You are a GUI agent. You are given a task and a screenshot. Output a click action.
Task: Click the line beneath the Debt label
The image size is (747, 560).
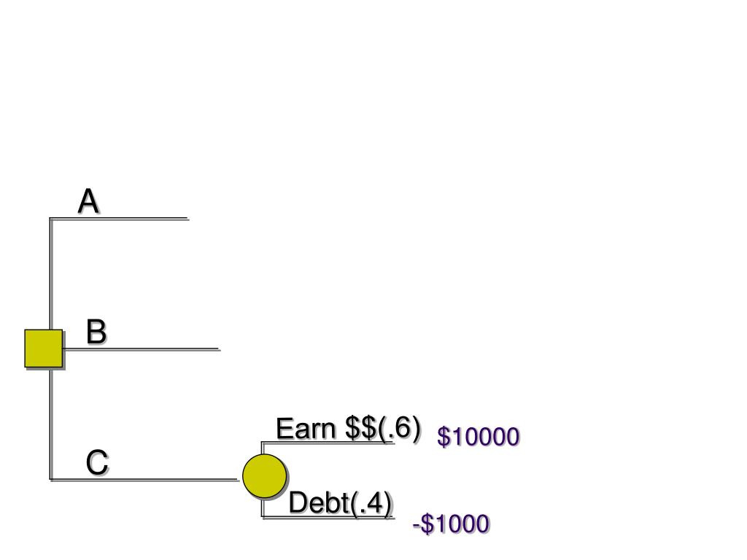(x=328, y=518)
